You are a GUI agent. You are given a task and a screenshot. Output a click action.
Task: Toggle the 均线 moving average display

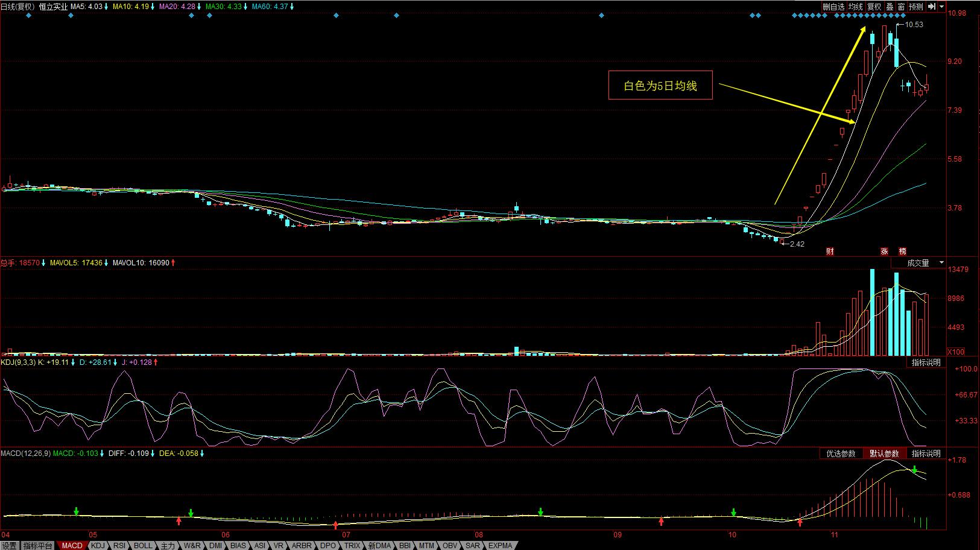coord(856,7)
